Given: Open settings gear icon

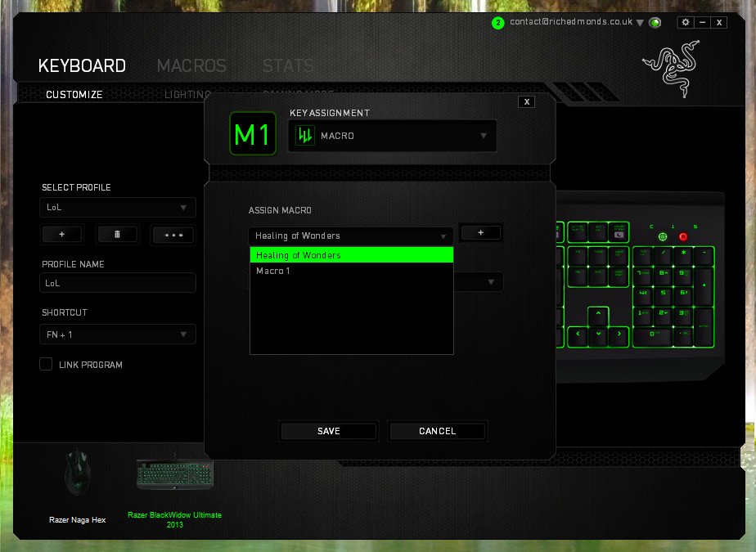Looking at the screenshot, I should (685, 22).
